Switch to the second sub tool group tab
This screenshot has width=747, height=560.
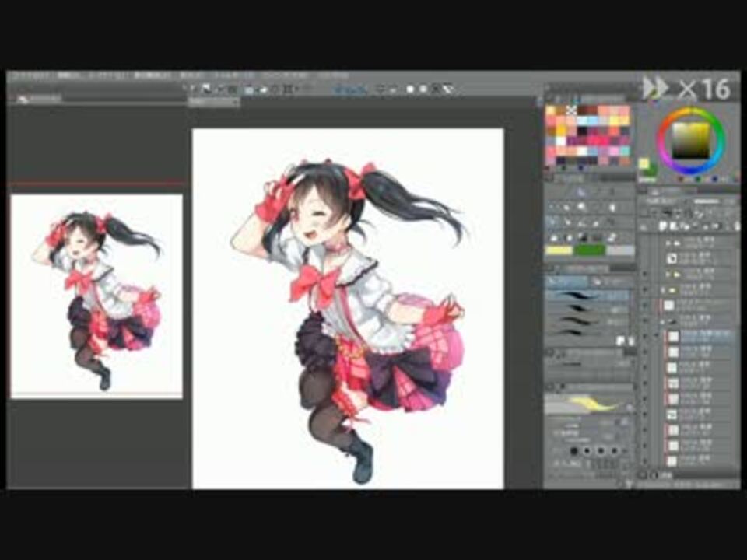tap(612, 282)
